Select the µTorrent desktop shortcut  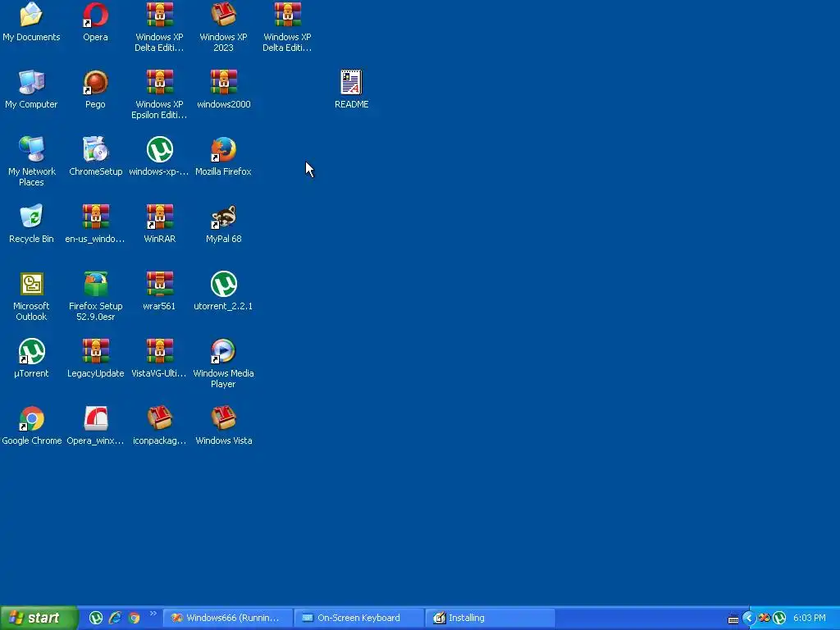pyautogui.click(x=31, y=358)
